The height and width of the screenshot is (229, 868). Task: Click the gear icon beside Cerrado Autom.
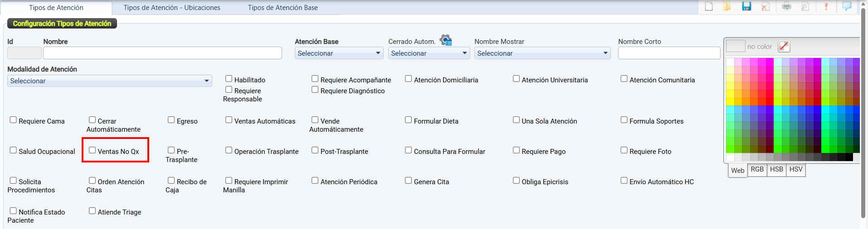pyautogui.click(x=446, y=40)
